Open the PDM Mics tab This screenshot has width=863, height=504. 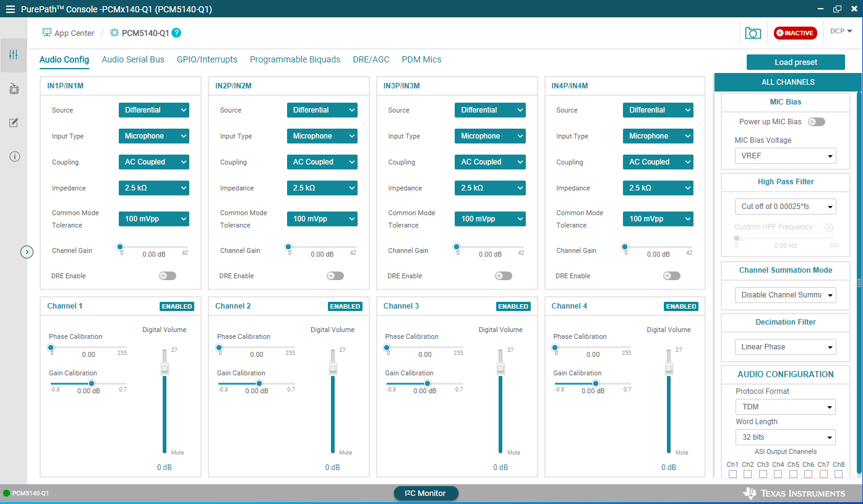click(x=421, y=59)
